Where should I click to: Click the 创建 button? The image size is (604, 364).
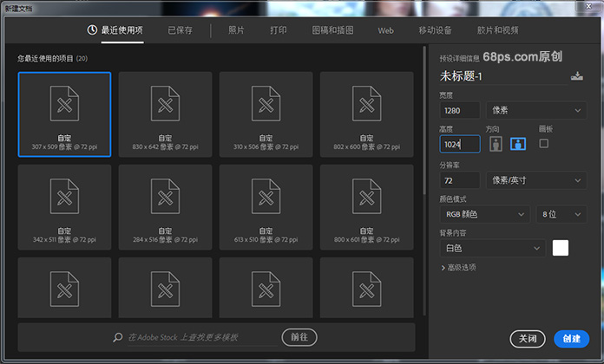coord(571,338)
